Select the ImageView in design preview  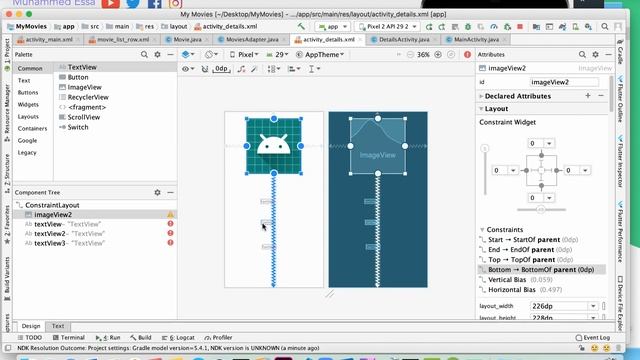pos(274,146)
